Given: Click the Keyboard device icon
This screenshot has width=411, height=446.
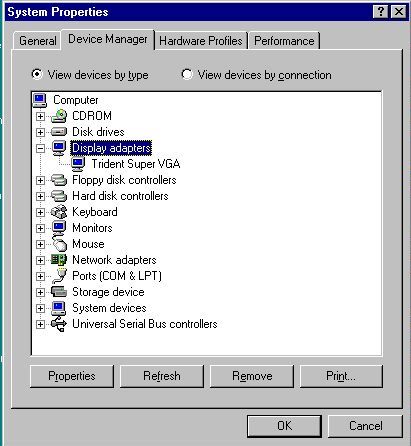Looking at the screenshot, I should (x=59, y=212).
